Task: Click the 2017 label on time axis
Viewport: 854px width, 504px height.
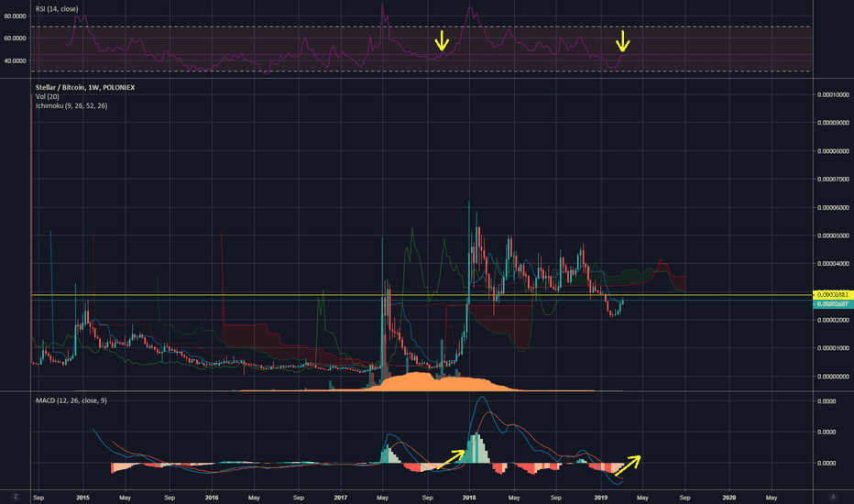Action: [340, 498]
